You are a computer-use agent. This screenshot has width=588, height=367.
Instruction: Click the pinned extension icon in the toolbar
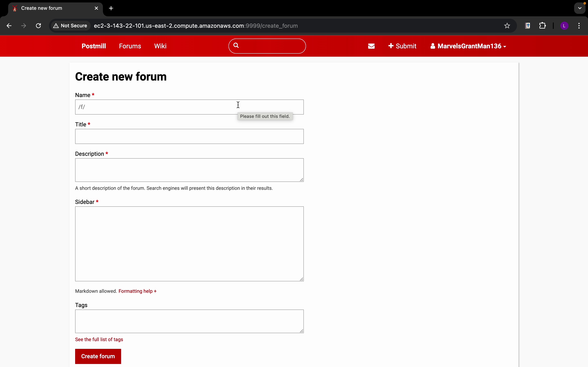(x=528, y=26)
